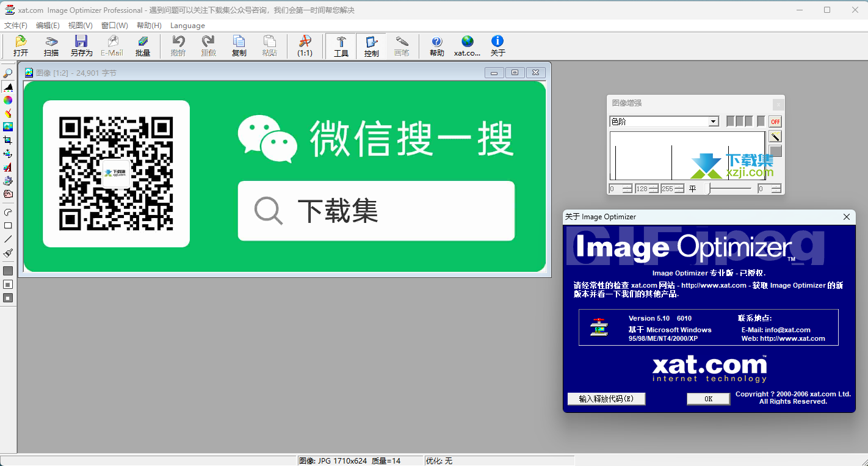The height and width of the screenshot is (466, 868).
Task: Select the color wheel tool in left toolbox
Action: coord(8,100)
